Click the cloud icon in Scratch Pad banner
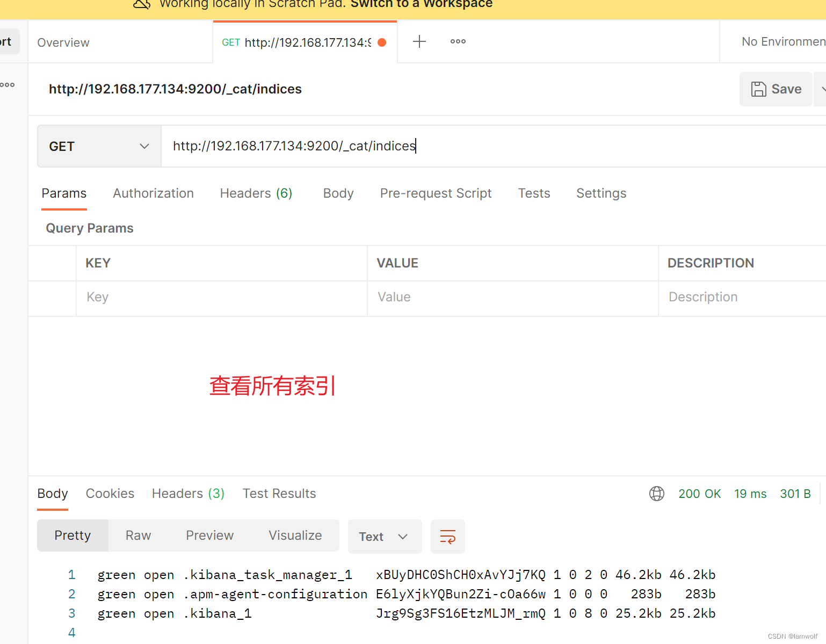 [x=142, y=4]
